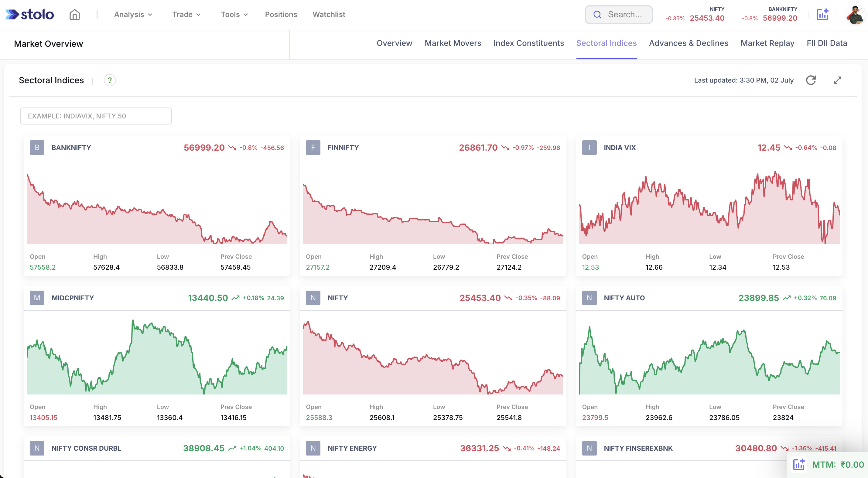Screen dimensions: 868x478
Task: Click NIFTY AUTO prev close 23824
Action: tap(783, 417)
